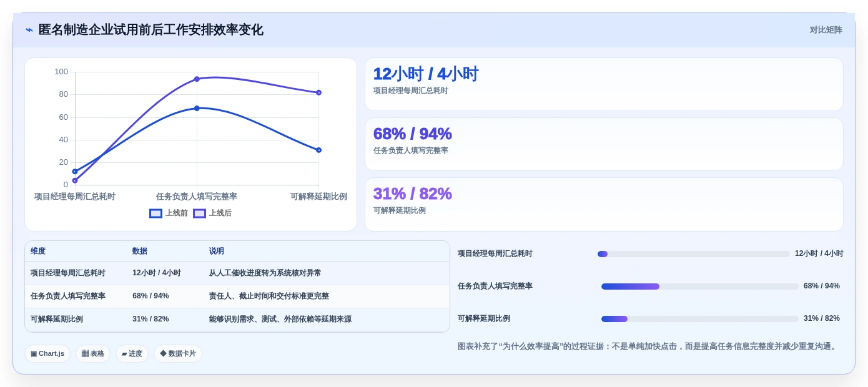Select table cell 12小时 / 4小时

click(x=157, y=273)
